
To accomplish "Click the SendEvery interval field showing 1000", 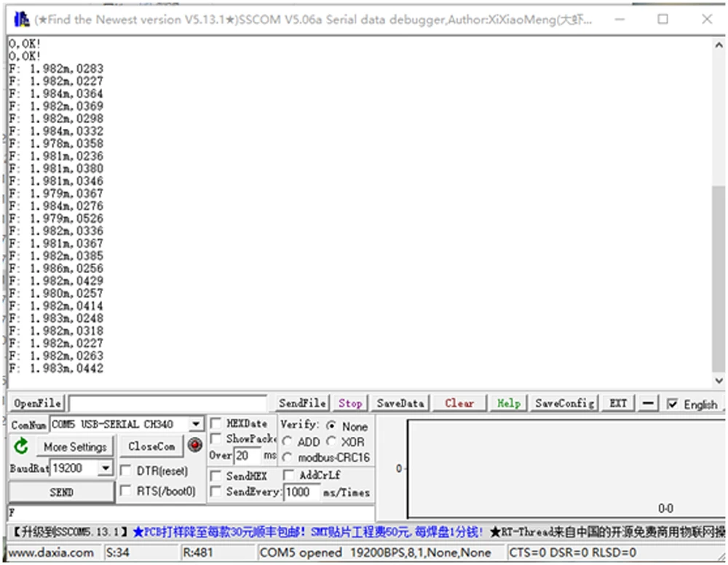I will (302, 491).
